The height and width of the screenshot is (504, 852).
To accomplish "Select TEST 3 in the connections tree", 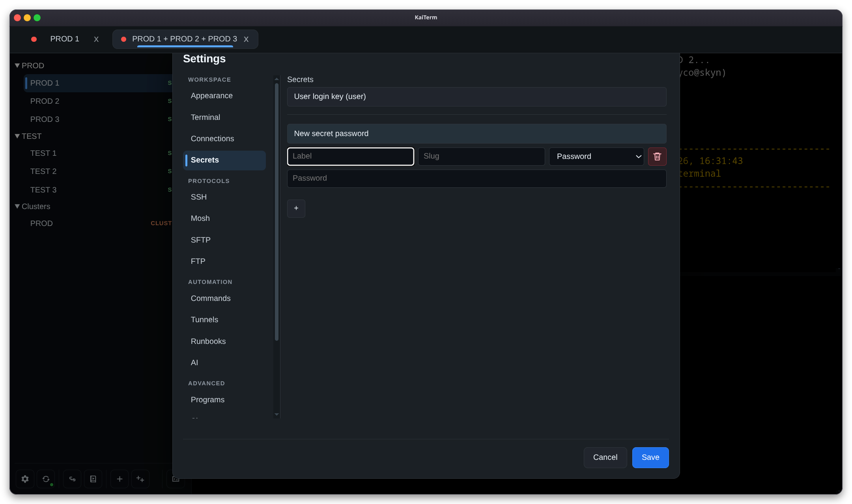I will click(98, 190).
